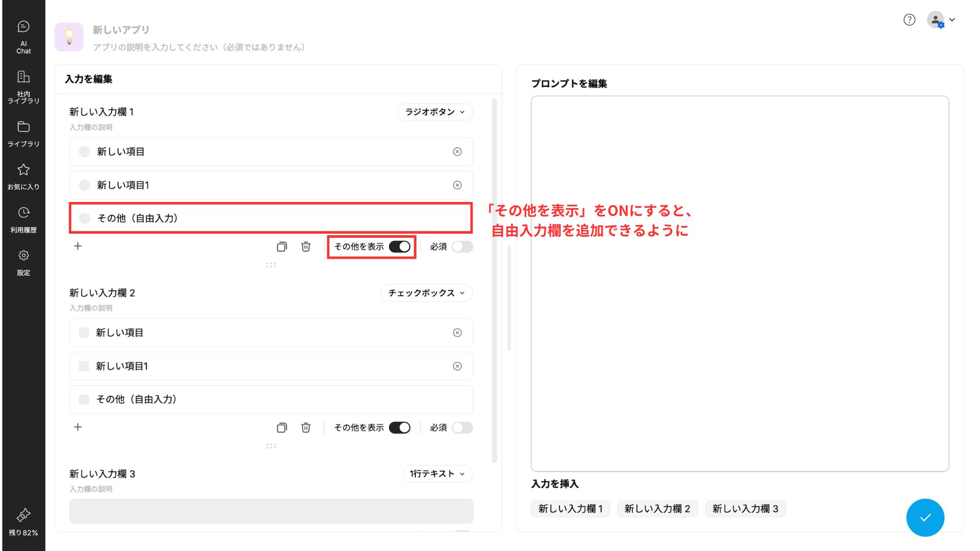980x551 pixels.
Task: Remove 新しい項目1 from 新しい入力欄 1
Action: click(457, 185)
